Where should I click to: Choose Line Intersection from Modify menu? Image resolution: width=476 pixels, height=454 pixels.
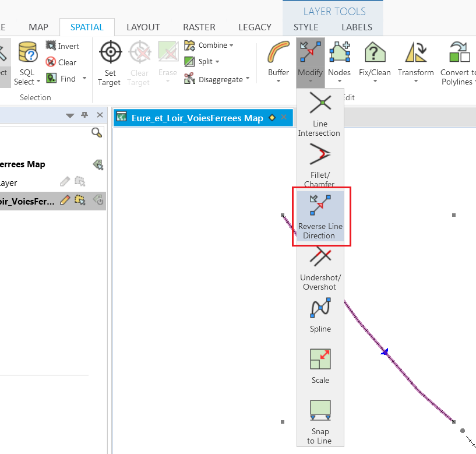pos(320,114)
